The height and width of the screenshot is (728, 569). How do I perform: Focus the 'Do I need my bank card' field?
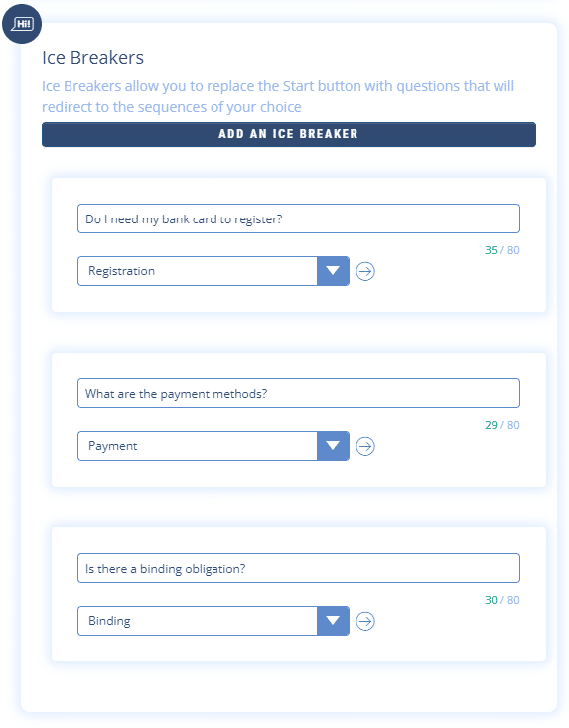pyautogui.click(x=299, y=218)
